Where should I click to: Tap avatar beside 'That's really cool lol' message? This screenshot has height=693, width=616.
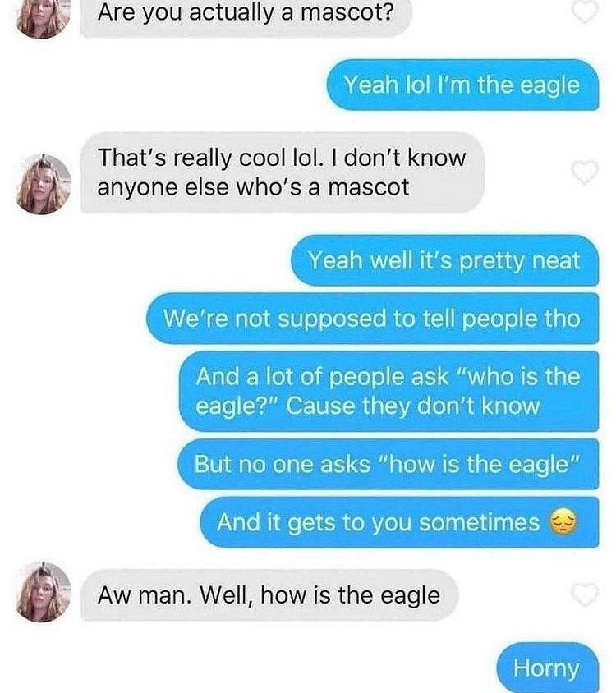click(x=44, y=184)
